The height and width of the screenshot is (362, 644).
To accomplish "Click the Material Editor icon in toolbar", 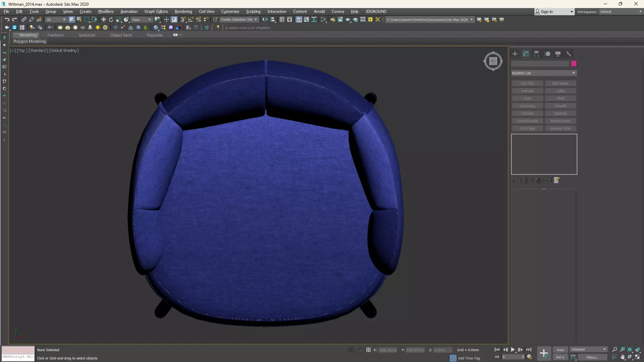I will (324, 19).
